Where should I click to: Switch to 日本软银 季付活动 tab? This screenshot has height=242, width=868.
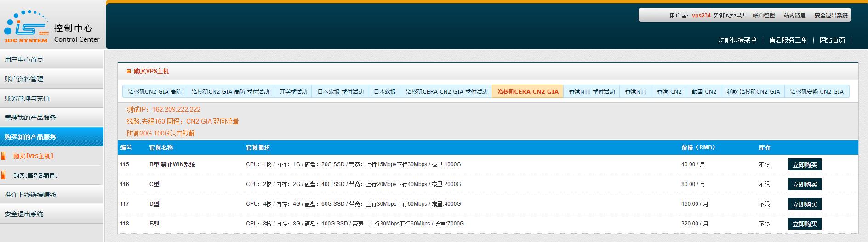340,91
